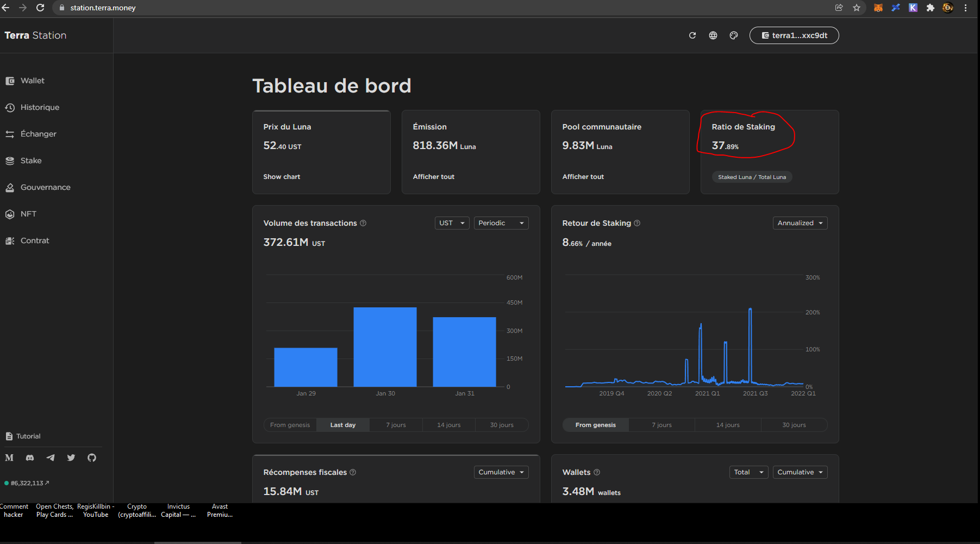
Task: Click the Terra Station logo
Action: [35, 35]
